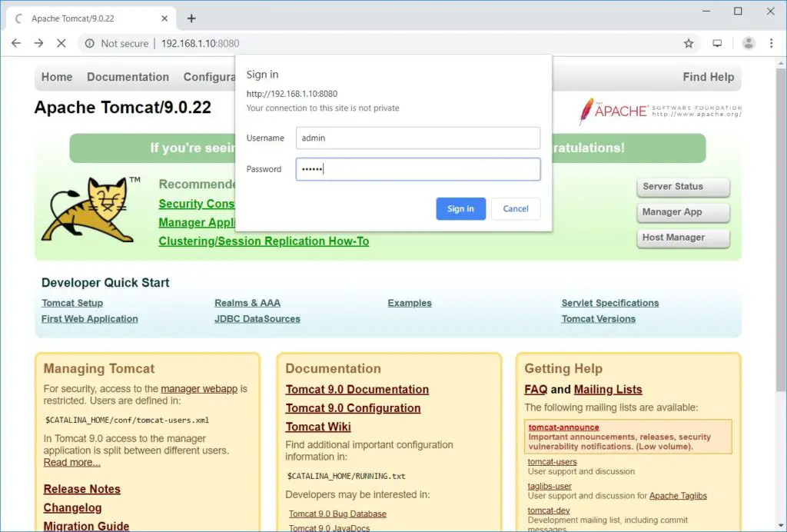Stop loading the page with X icon
This screenshot has height=532, width=787.
coord(61,44)
